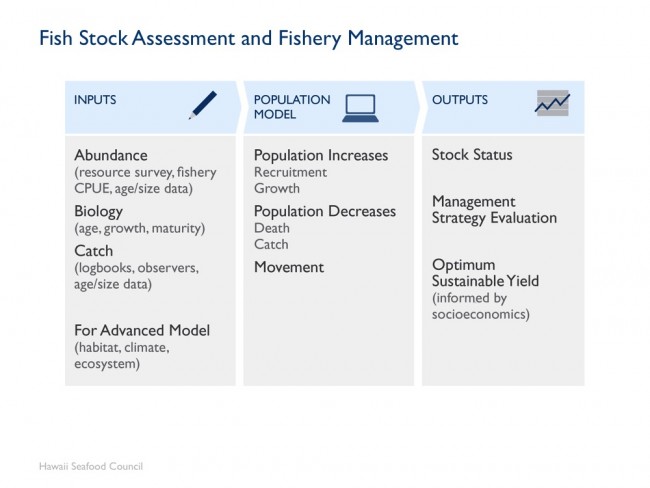Click the pencil icon in Inputs header
The width and height of the screenshot is (650, 488).
pos(203,105)
